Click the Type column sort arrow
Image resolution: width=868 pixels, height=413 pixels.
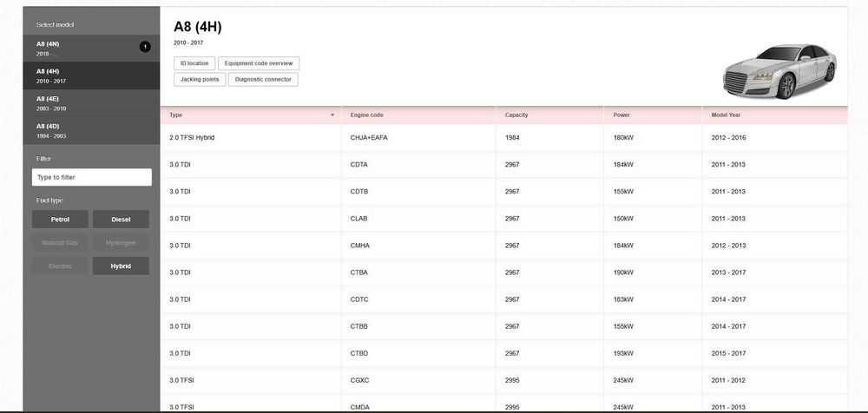[x=332, y=115]
